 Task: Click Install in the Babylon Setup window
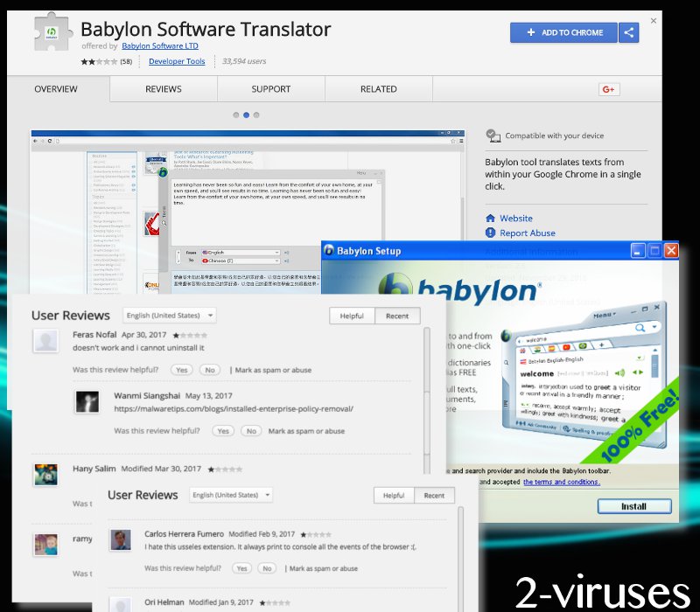click(634, 505)
